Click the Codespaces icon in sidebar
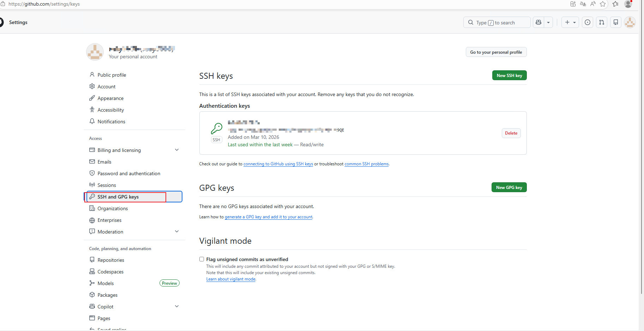This screenshot has width=644, height=331. (92, 271)
